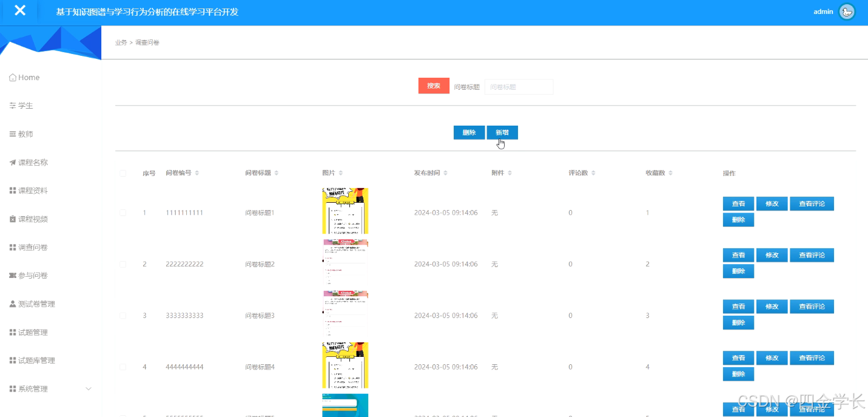Screen dimensions: 868x417
Task: Sort by 问卷标题 column arrows
Action: coord(277,174)
